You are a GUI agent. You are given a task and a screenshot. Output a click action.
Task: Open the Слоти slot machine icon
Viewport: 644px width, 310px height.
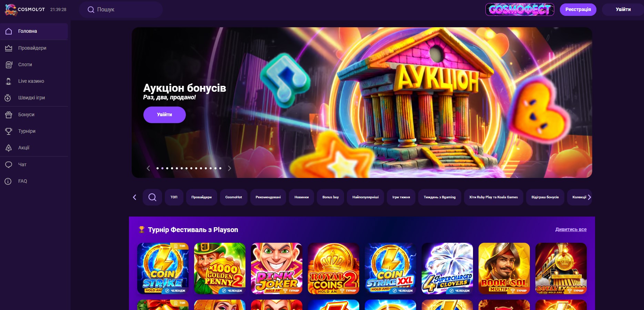click(9, 64)
